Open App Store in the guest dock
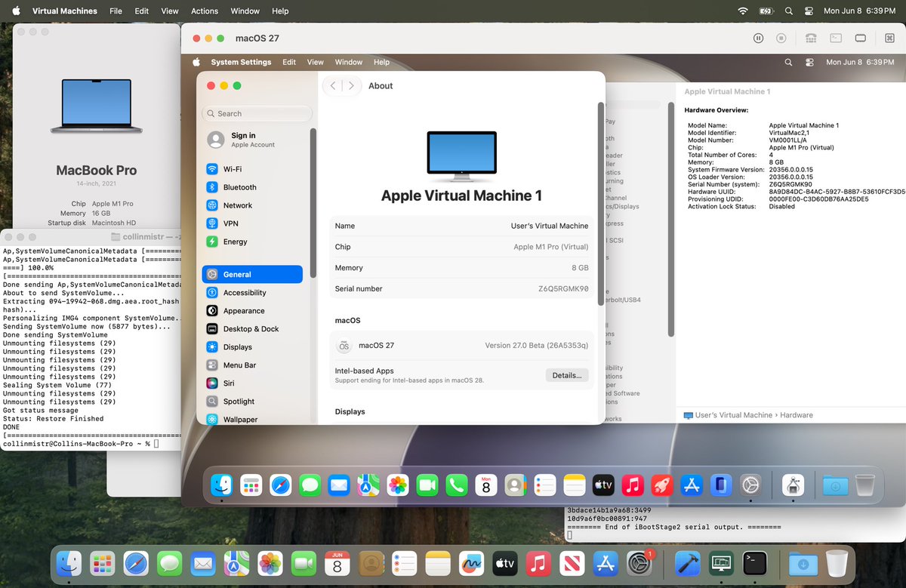Screen dimensions: 906x588 pyautogui.click(x=691, y=485)
